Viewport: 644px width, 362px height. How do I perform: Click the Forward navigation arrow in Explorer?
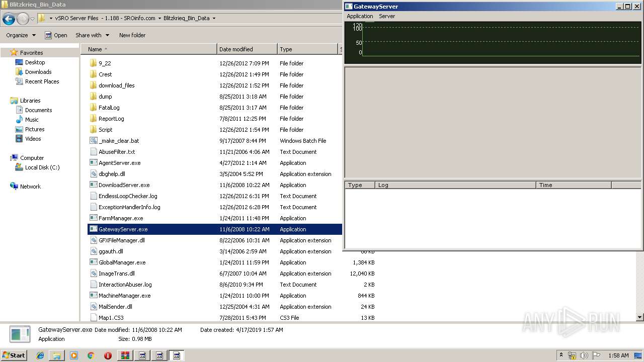(x=23, y=19)
